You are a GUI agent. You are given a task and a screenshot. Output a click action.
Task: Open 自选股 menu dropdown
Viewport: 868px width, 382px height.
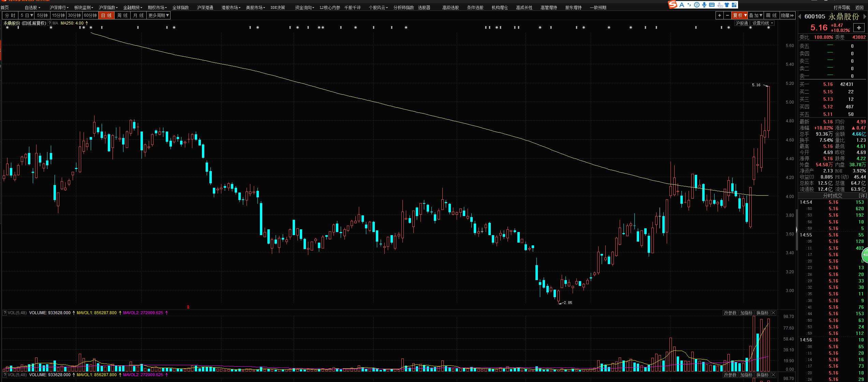click(x=32, y=7)
